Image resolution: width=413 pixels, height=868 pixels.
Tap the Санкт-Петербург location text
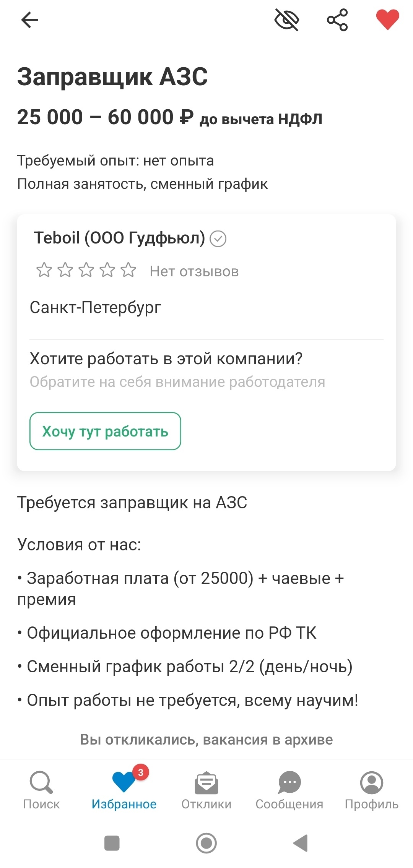[x=96, y=307]
